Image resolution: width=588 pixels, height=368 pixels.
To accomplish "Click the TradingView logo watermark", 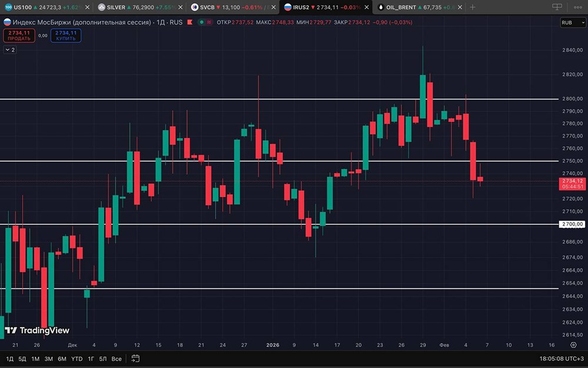I will click(x=37, y=330).
